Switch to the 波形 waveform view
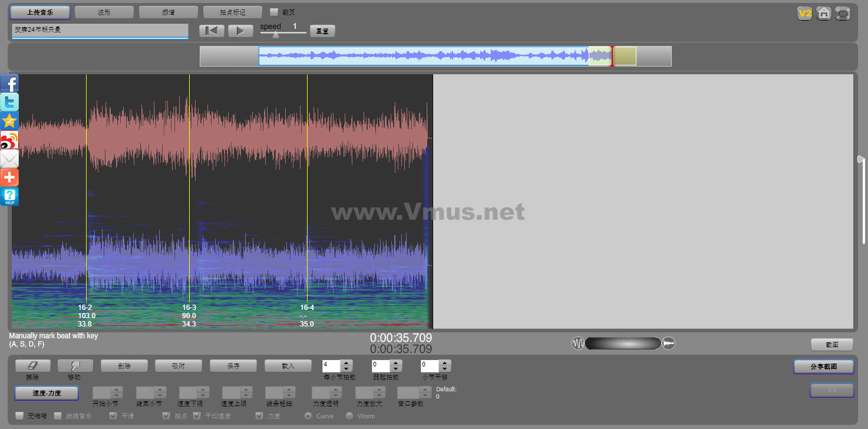The image size is (868, 429). pos(104,12)
